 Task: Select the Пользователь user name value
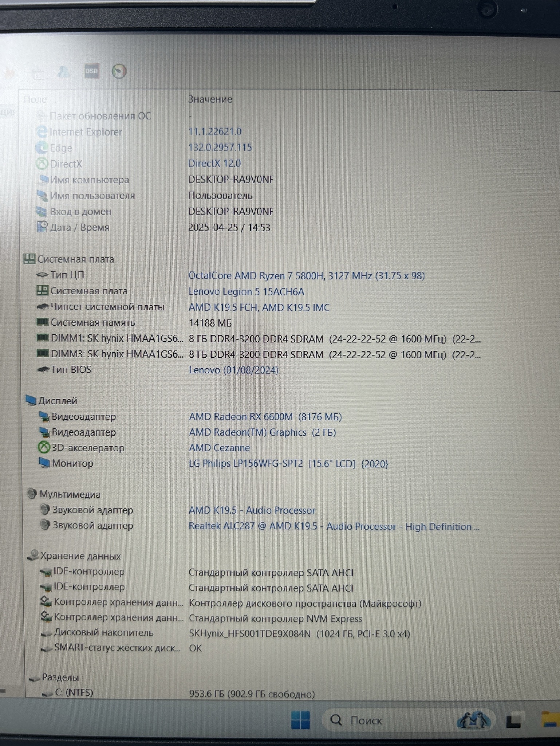[x=220, y=196]
